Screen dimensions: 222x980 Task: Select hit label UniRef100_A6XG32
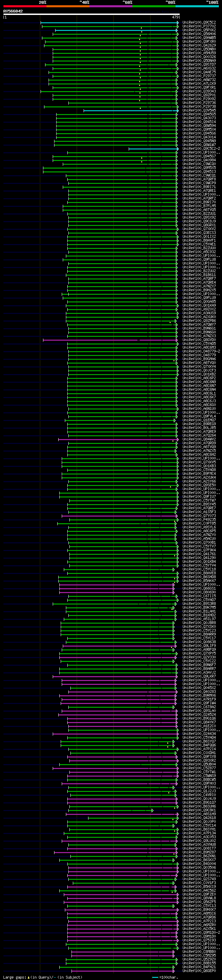click(199, 68)
